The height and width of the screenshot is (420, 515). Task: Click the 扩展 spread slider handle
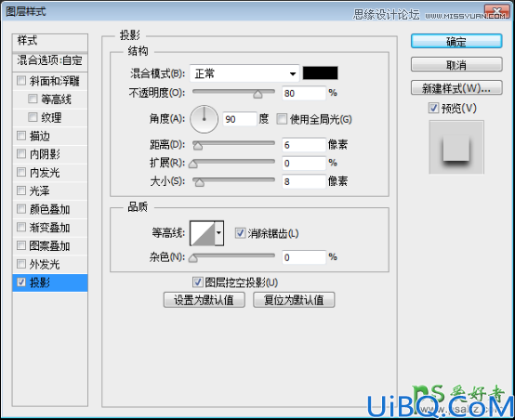click(193, 164)
